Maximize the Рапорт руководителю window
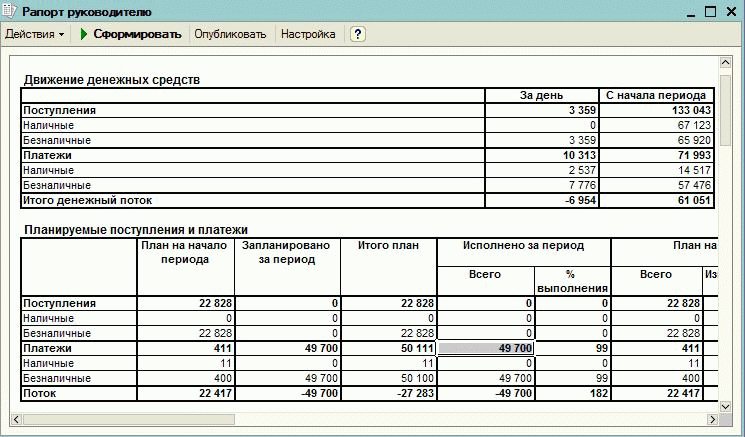745x437 pixels. 710,12
